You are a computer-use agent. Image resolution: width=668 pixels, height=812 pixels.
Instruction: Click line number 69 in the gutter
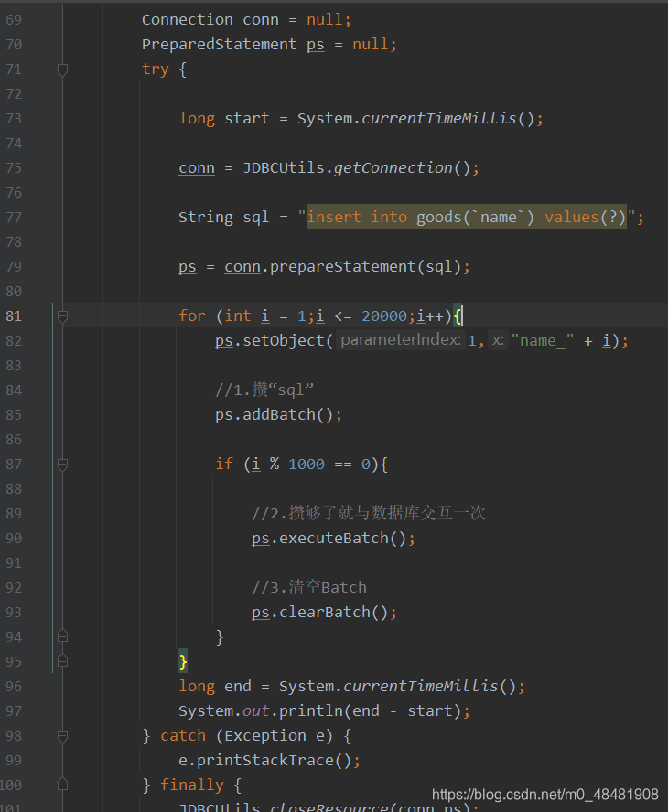(x=14, y=20)
